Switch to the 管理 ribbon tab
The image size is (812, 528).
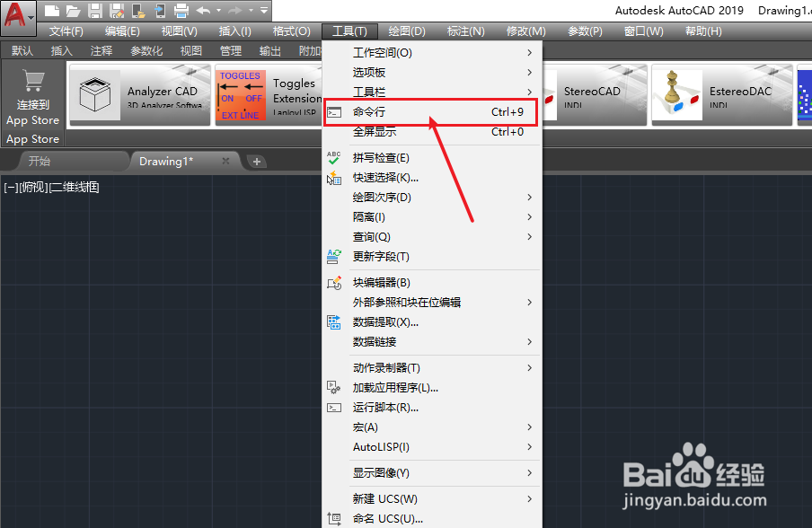[x=231, y=50]
